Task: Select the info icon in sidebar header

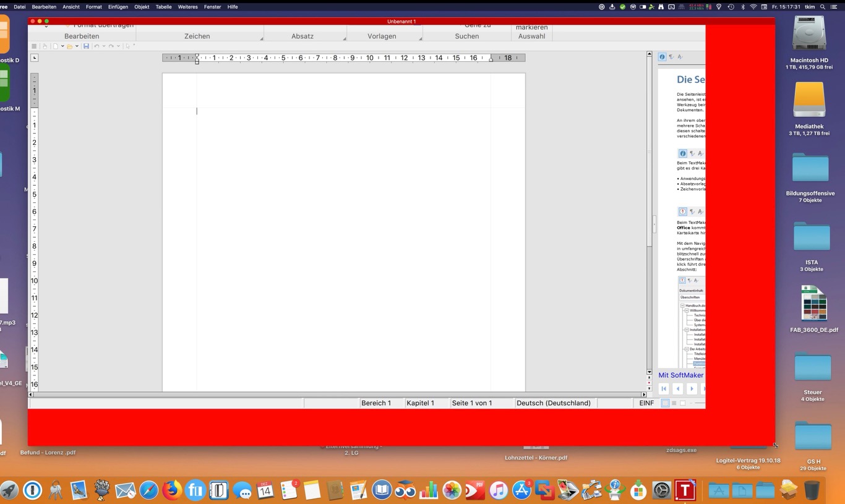Action: point(662,57)
